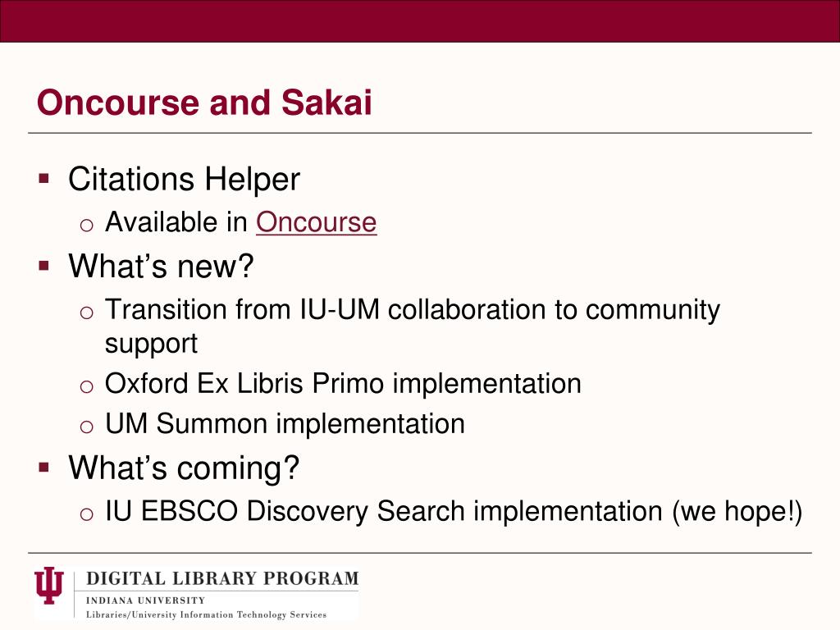The width and height of the screenshot is (840, 630).
Task: Click the circle bullet before IU EBSCO
Action: pyautogui.click(x=86, y=514)
